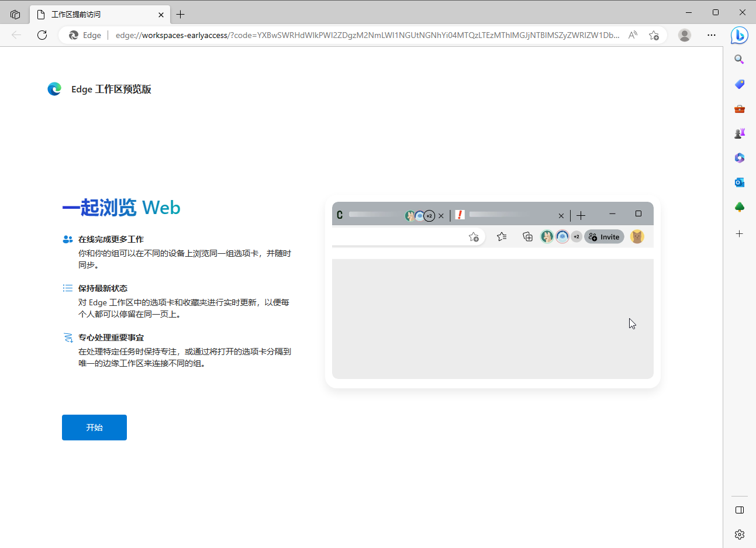Open the tab actions menu
Image resolution: width=756 pixels, height=548 pixels.
coord(15,14)
